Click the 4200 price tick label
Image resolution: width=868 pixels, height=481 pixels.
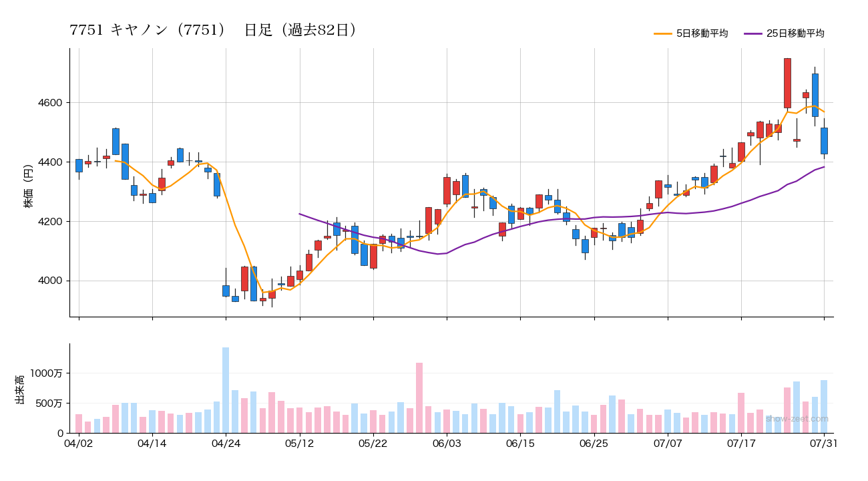(49, 222)
